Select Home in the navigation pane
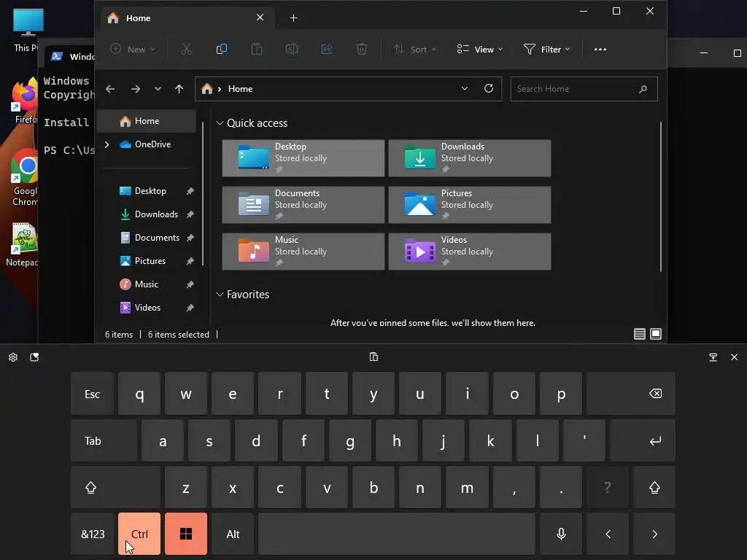This screenshot has height=560, width=747. point(146,121)
